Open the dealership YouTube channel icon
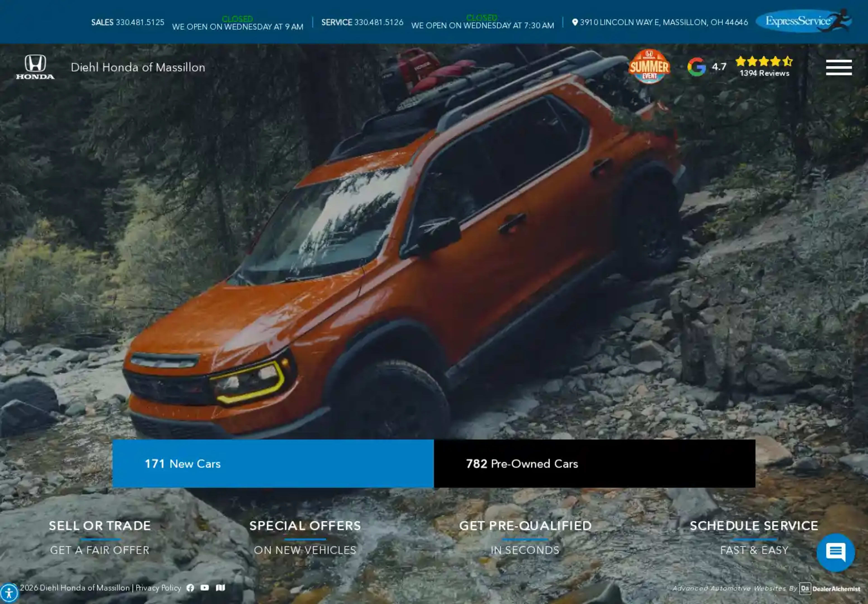Screen dimensions: 868x604 (x=205, y=588)
